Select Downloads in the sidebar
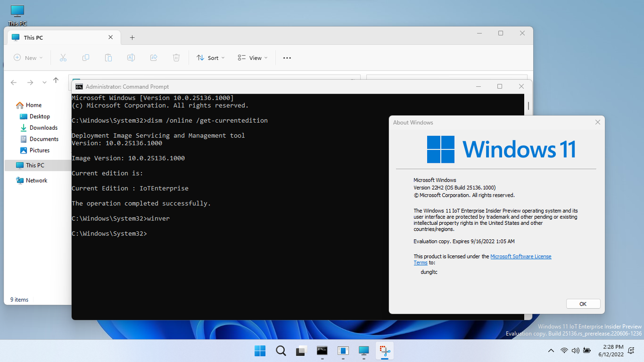This screenshot has height=362, width=644. click(43, 127)
